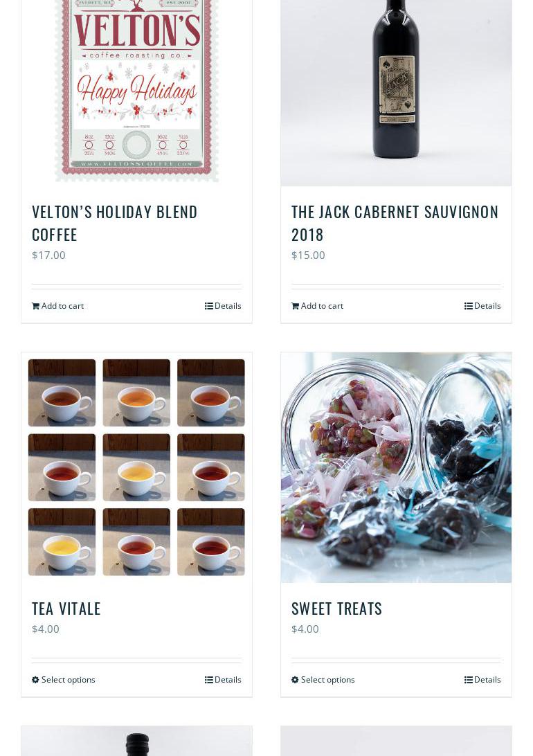View the candy jars product image
The image size is (533, 756).
(x=396, y=467)
